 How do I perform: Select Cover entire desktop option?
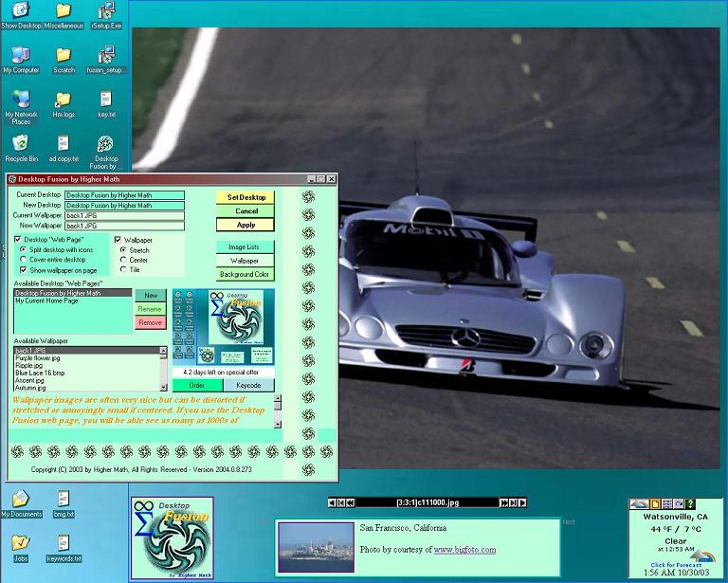[23, 260]
